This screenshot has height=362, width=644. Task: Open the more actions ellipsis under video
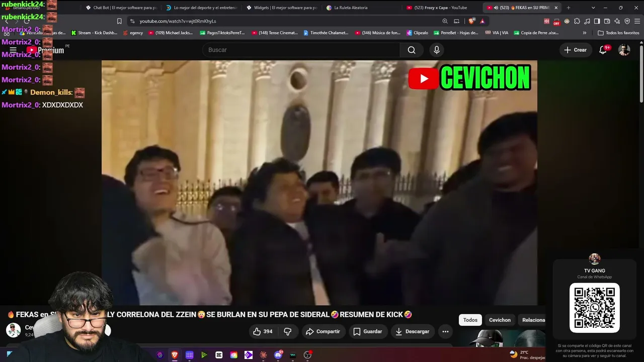coord(445,331)
